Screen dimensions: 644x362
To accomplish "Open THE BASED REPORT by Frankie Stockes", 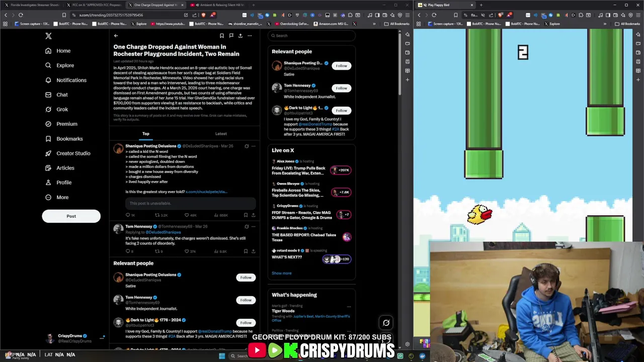I will click(311, 235).
